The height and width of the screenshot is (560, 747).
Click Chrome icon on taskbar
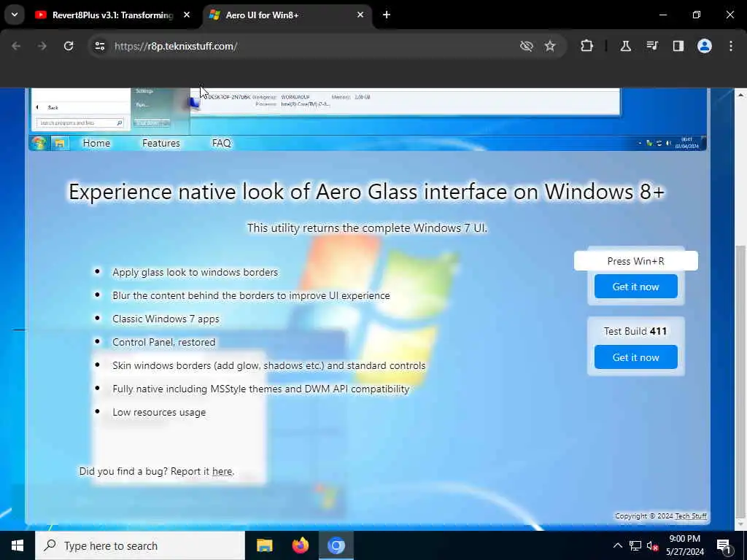tap(336, 545)
